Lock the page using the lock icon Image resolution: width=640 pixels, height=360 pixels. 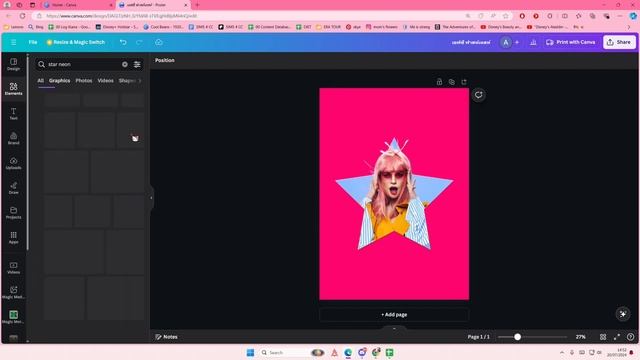pyautogui.click(x=439, y=82)
